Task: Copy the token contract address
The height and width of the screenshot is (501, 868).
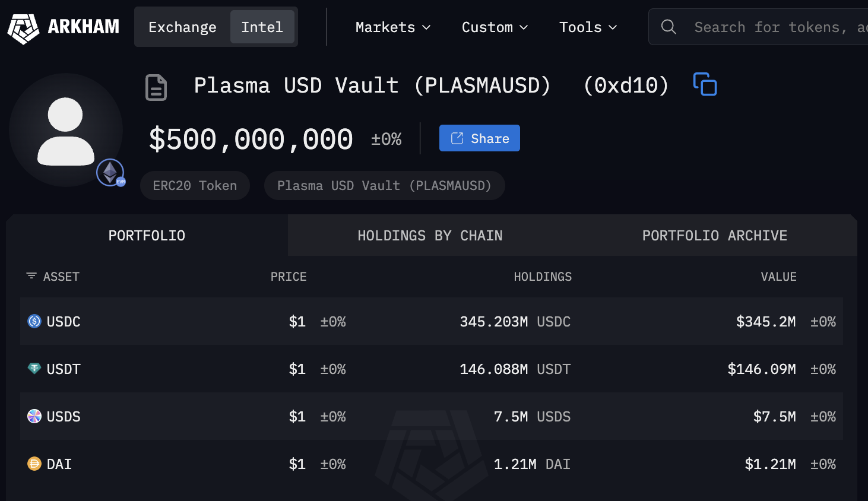Action: (x=705, y=84)
